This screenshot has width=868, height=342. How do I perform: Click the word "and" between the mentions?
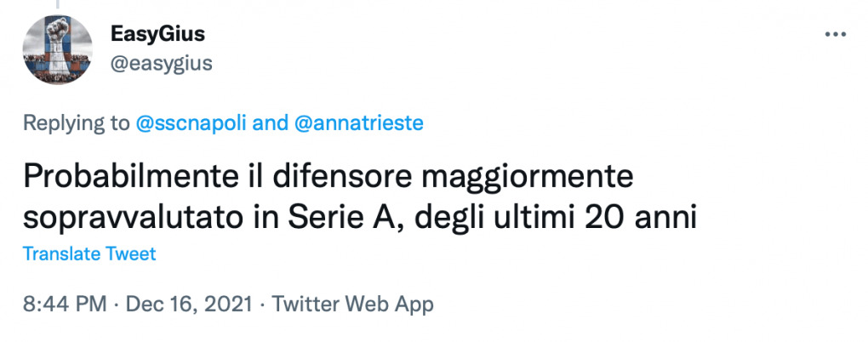[x=271, y=123]
